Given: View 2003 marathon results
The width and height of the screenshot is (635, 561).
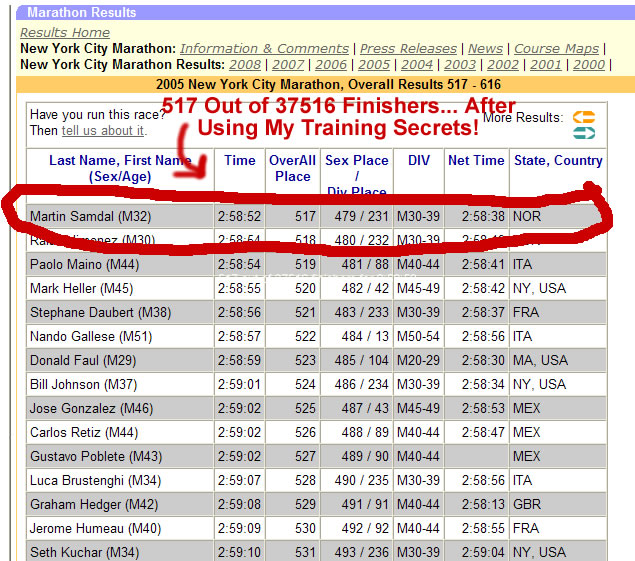Looking at the screenshot, I should (460, 64).
